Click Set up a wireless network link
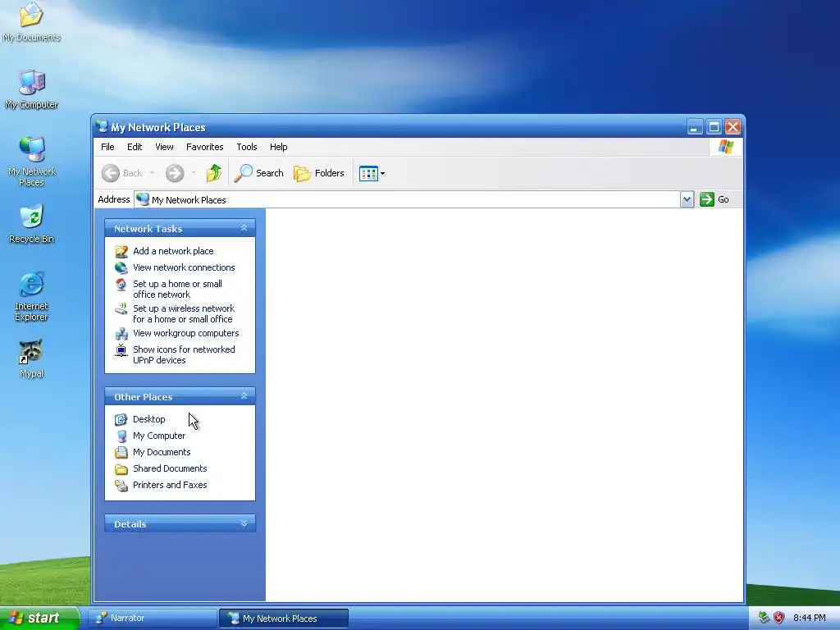The height and width of the screenshot is (630, 840). (x=184, y=314)
